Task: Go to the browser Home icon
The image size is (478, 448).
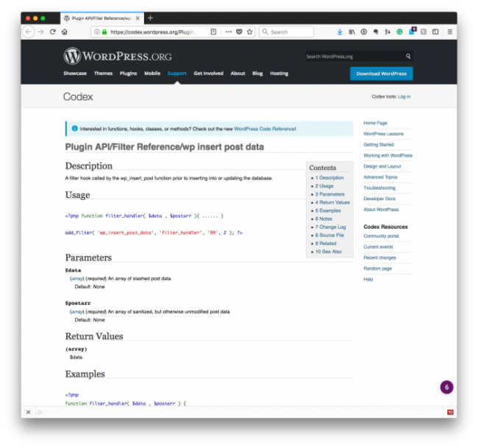Action: [x=65, y=32]
